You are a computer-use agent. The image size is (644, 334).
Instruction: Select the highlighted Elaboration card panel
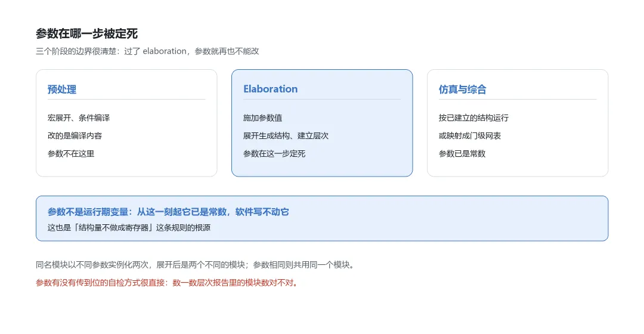click(x=322, y=123)
